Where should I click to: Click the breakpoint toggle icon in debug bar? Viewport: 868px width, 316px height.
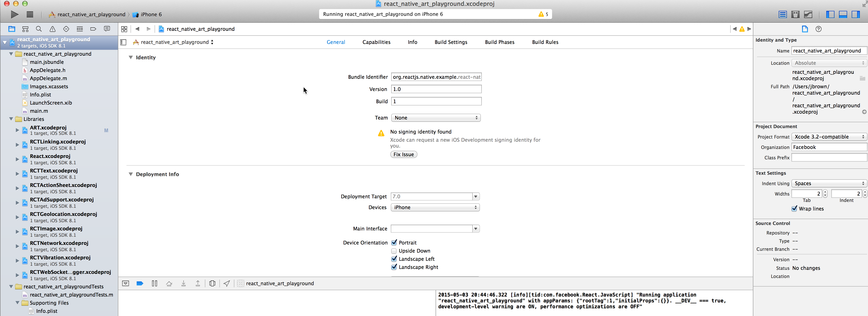(x=140, y=283)
